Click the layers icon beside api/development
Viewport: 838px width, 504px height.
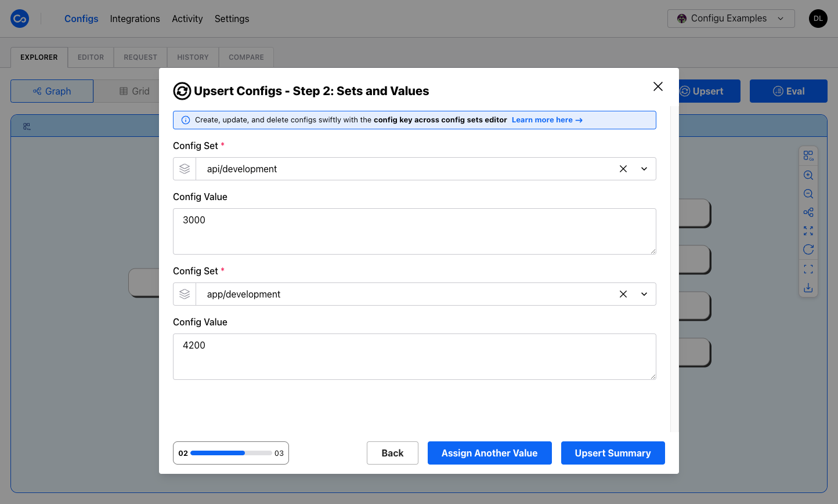coord(185,169)
